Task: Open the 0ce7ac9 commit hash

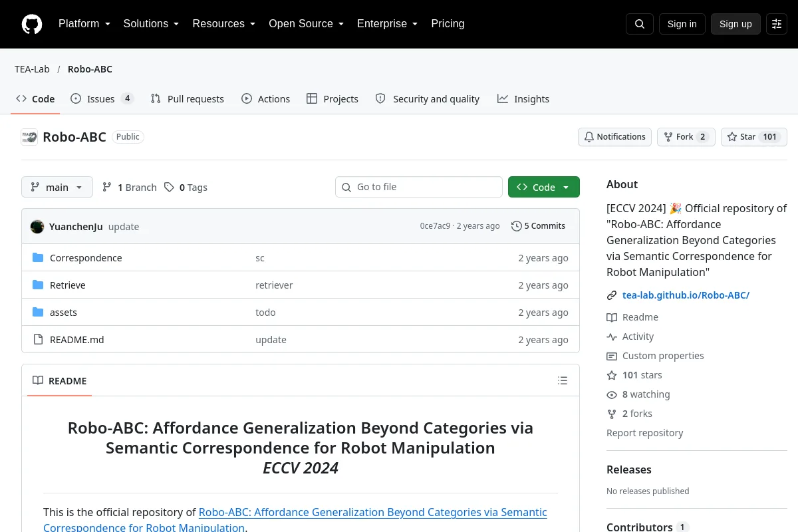Action: click(x=435, y=226)
